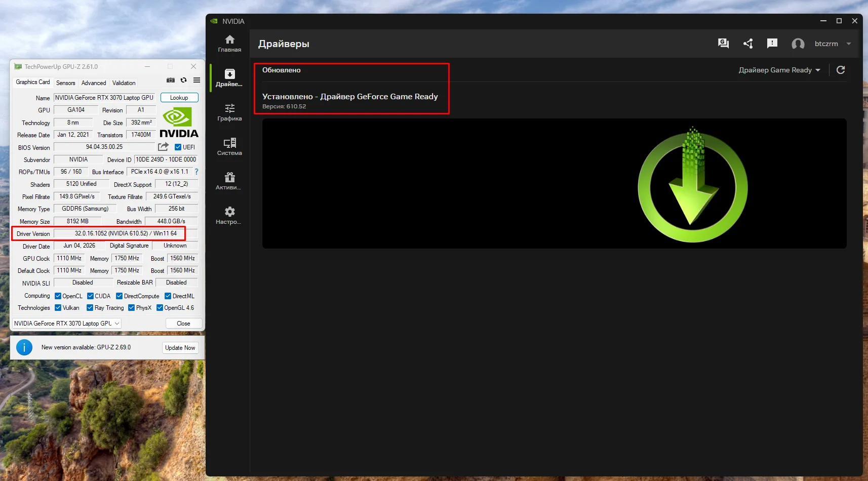The image size is (868, 481).
Task: Open the GPU selector dropdown in GPU-Z
Action: pos(66,324)
